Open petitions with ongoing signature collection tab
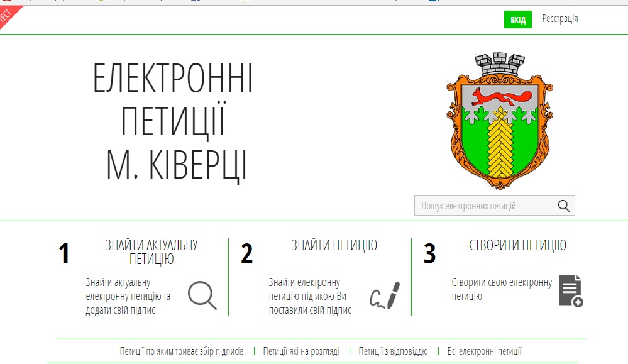This screenshot has width=628, height=364. 182,351
